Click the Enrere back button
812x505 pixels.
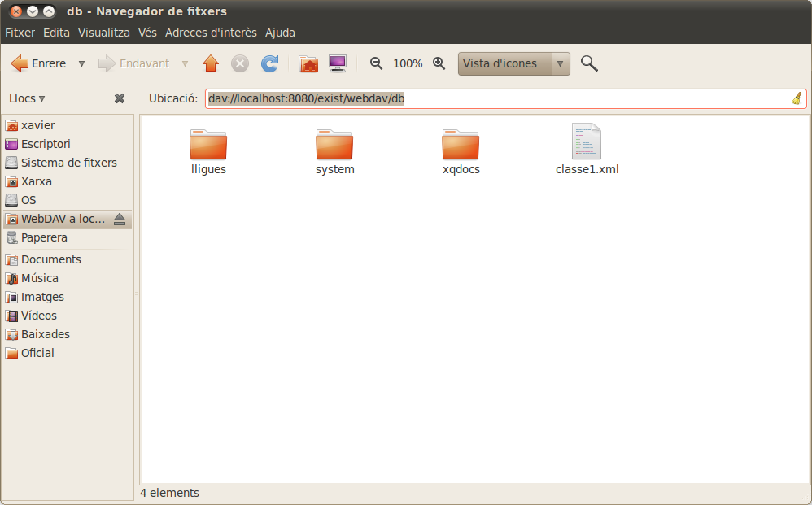pos(38,63)
